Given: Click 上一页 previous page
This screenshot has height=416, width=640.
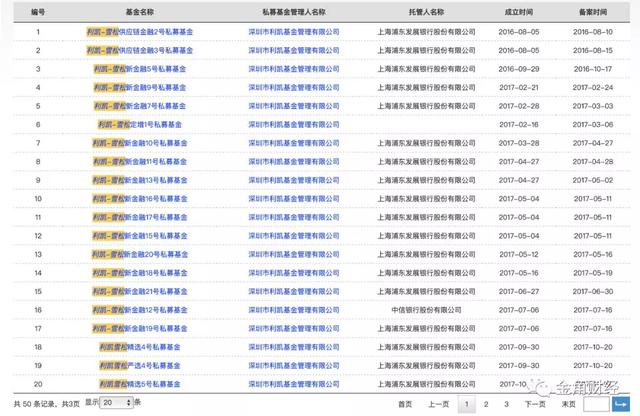Looking at the screenshot, I should pos(438,404).
